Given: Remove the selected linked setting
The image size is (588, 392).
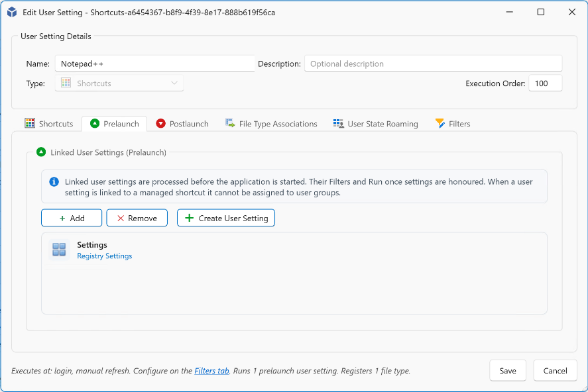Looking at the screenshot, I should coord(137,218).
